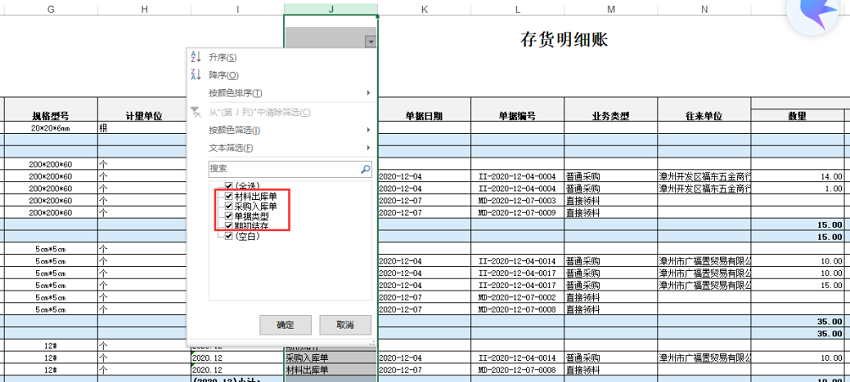Screen dimensions: 850x382
Task: Choose 降序(O) sort option
Action: pos(223,75)
